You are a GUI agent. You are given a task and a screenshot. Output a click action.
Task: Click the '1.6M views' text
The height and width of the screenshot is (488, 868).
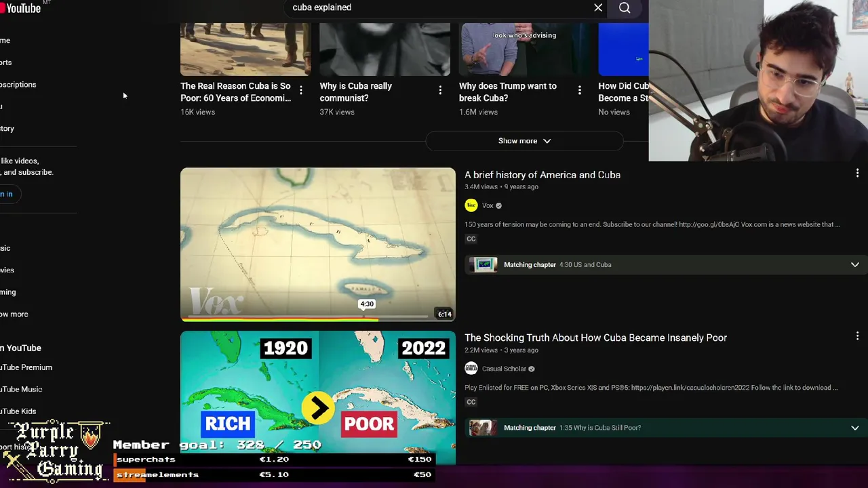click(478, 112)
